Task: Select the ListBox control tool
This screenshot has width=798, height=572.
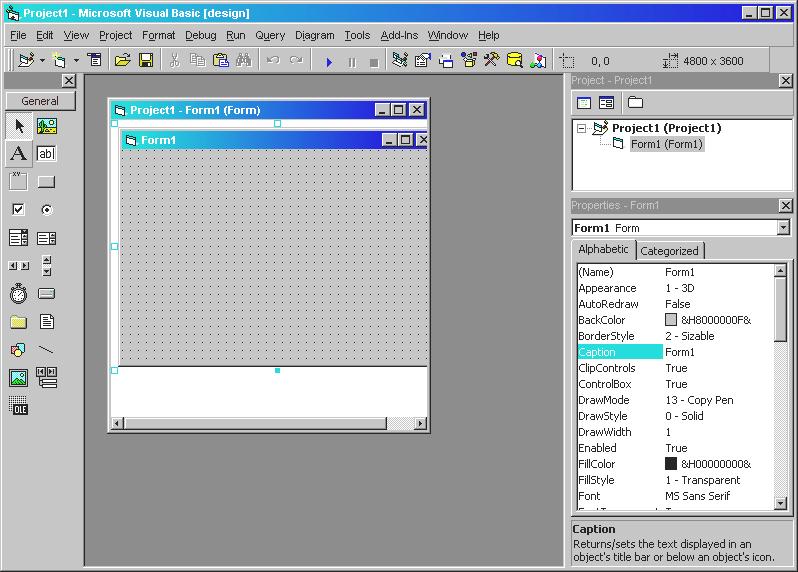Action: click(x=47, y=237)
